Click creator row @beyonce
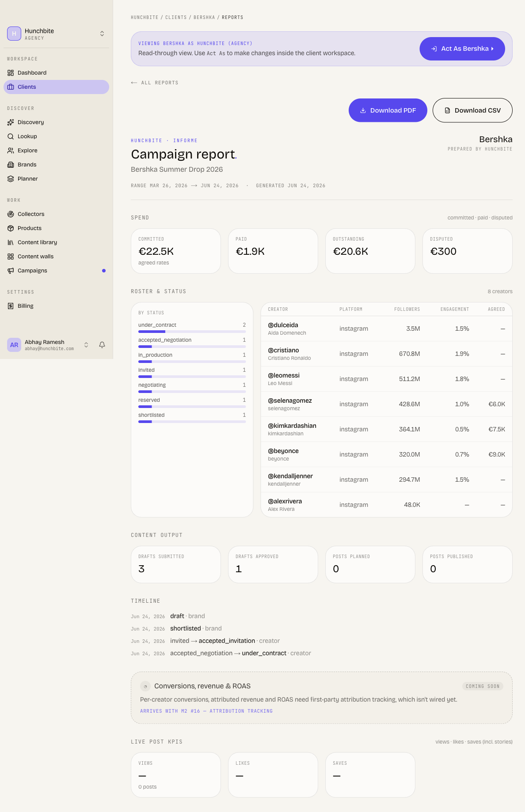The width and height of the screenshot is (525, 812). click(387, 454)
